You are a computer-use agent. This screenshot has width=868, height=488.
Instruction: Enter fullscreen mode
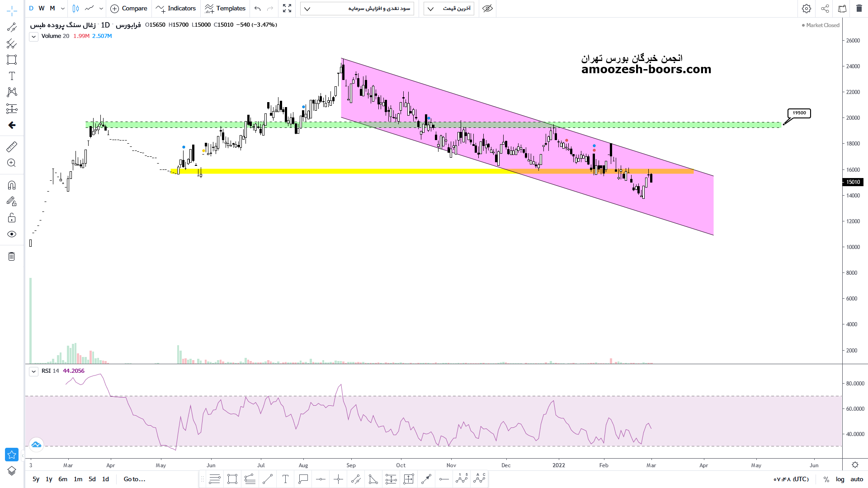coord(287,9)
